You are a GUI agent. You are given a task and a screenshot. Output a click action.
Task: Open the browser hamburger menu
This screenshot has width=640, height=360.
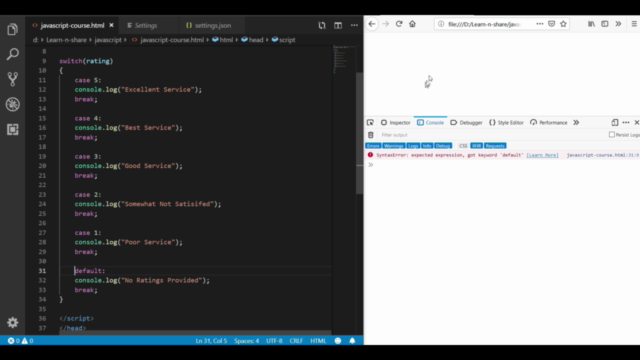[x=634, y=24]
